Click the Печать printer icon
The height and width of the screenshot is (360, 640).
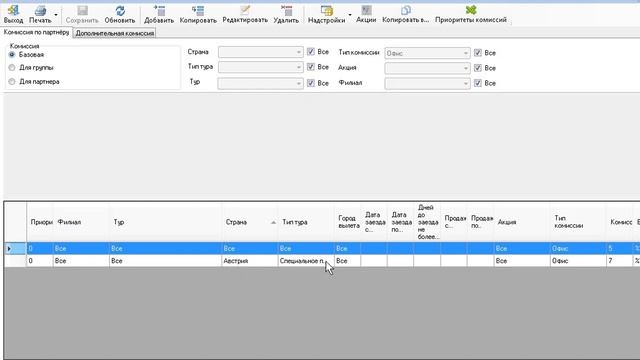click(40, 10)
